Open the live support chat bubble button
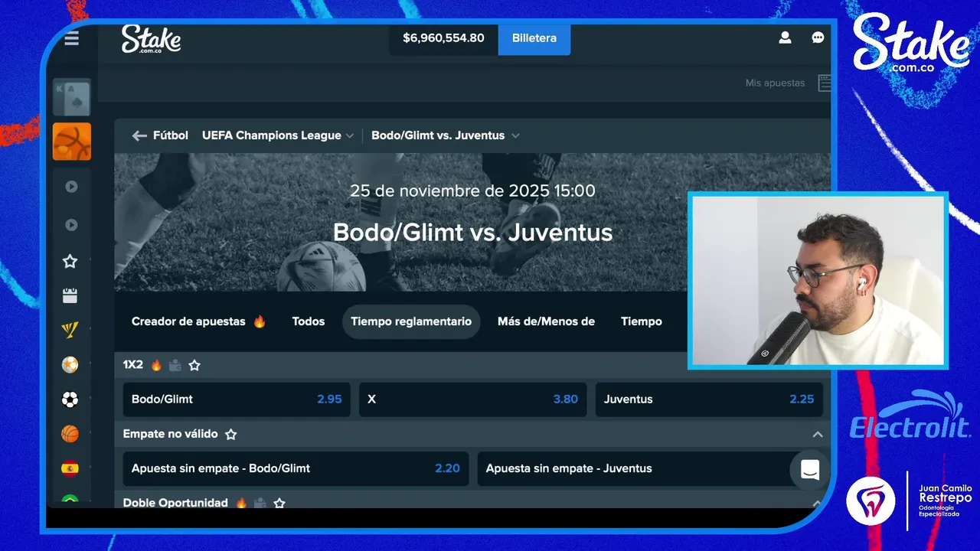Screen dimensions: 980x551 (810, 470)
